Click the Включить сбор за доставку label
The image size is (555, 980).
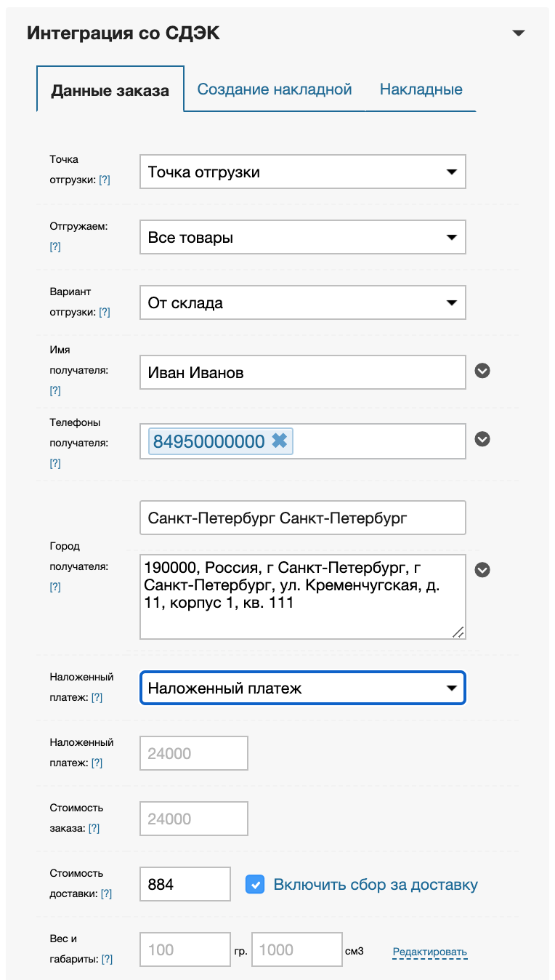coord(376,885)
